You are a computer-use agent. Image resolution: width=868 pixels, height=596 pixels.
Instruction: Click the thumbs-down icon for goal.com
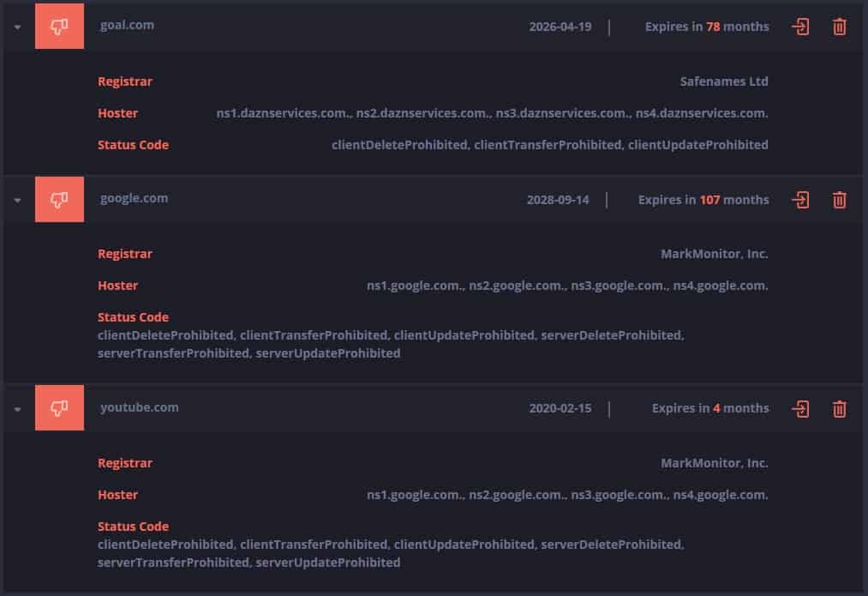[x=59, y=26]
